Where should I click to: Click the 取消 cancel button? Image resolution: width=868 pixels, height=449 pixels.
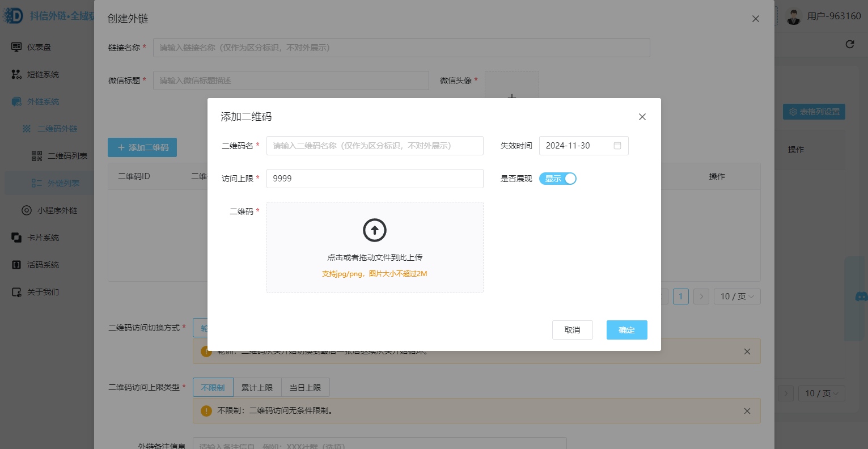pyautogui.click(x=572, y=330)
